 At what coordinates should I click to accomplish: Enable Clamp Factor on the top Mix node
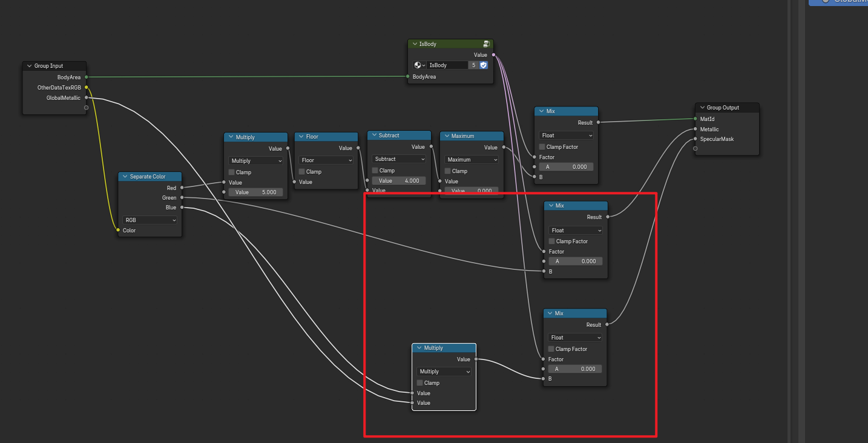click(x=542, y=147)
